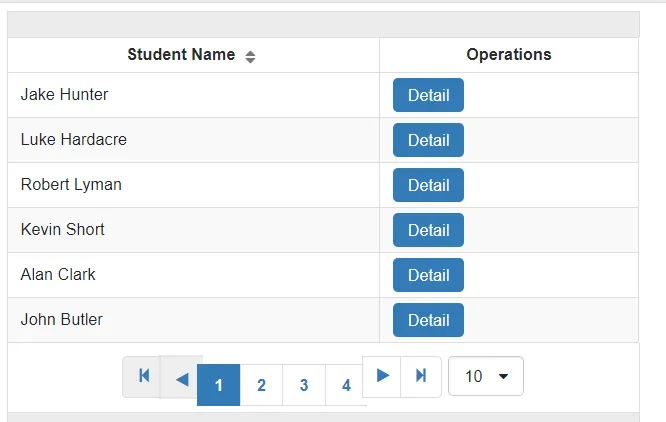This screenshot has height=422, width=666.
Task: Go to page 3
Action: coord(304,385)
